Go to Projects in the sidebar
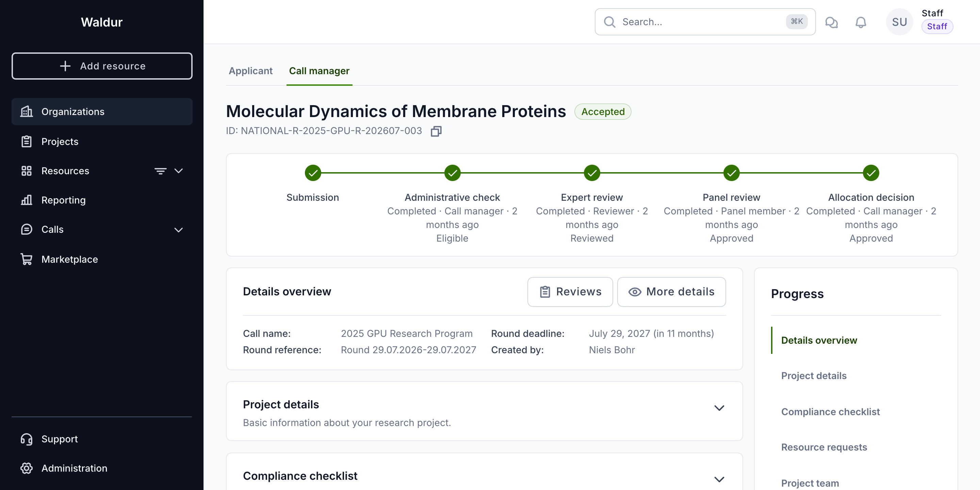980x490 pixels. tap(102, 142)
